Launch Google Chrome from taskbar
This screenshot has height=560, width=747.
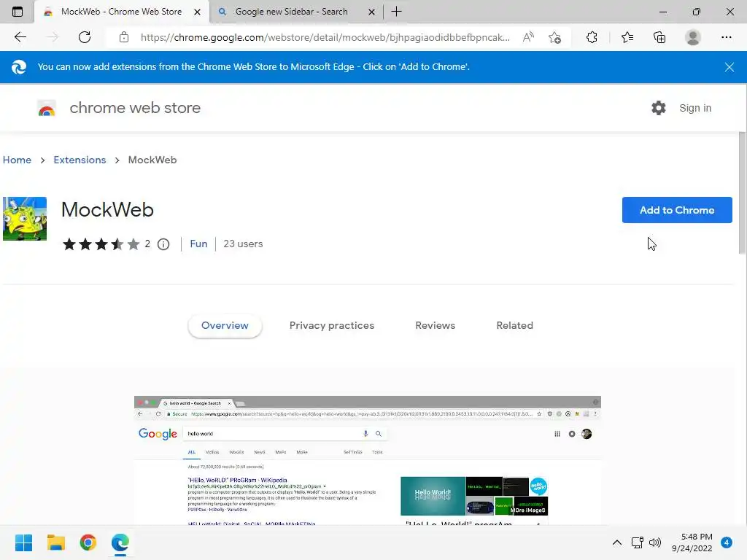click(88, 542)
